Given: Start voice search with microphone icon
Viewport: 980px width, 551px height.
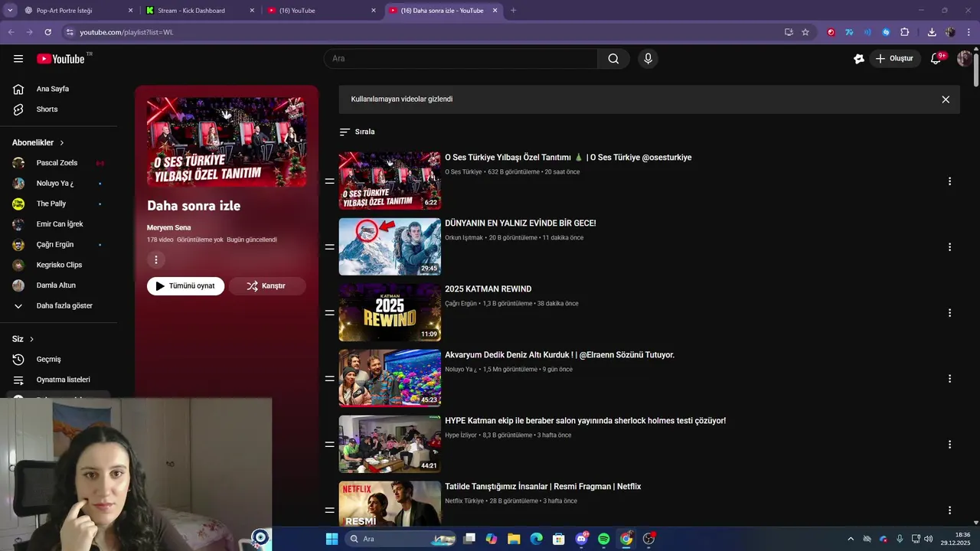Looking at the screenshot, I should pyautogui.click(x=648, y=59).
